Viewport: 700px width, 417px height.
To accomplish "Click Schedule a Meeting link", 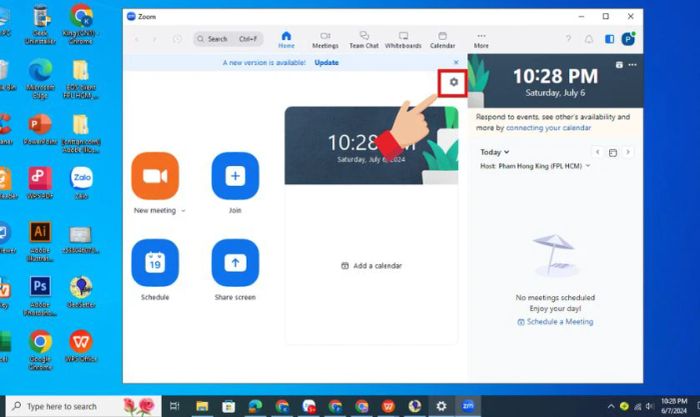I will pyautogui.click(x=555, y=321).
